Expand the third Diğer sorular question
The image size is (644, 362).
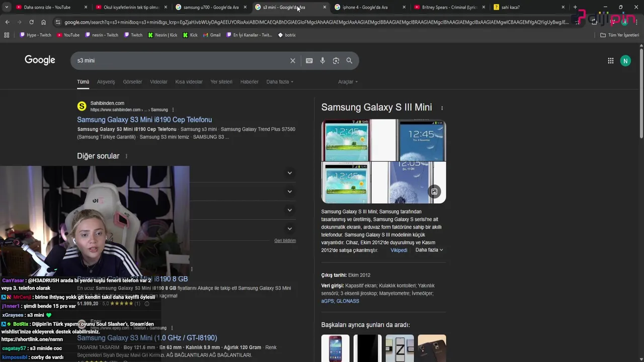pyautogui.click(x=289, y=210)
